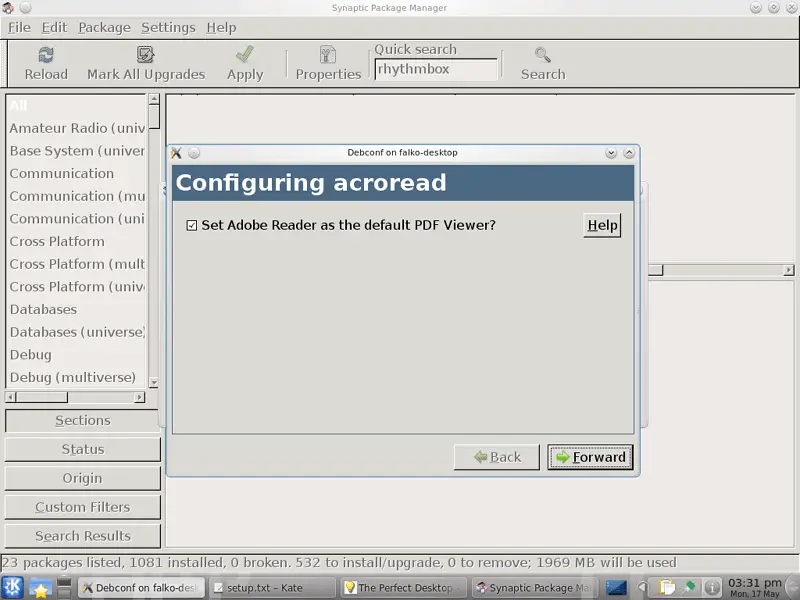Open the File menu
The width and height of the screenshot is (800, 600).
[x=19, y=28]
